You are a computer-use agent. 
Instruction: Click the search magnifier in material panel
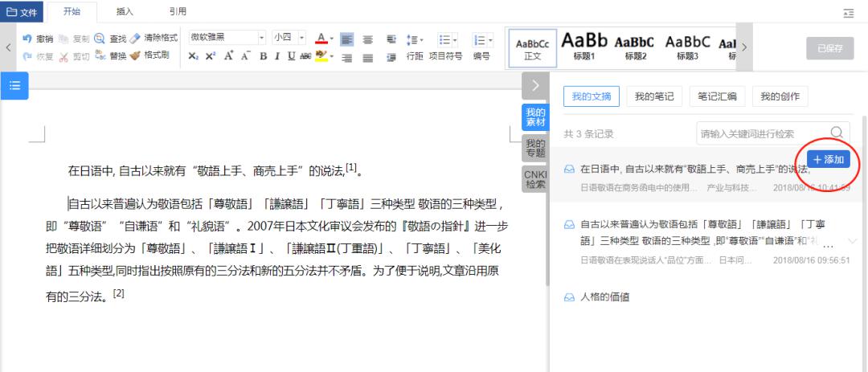837,133
